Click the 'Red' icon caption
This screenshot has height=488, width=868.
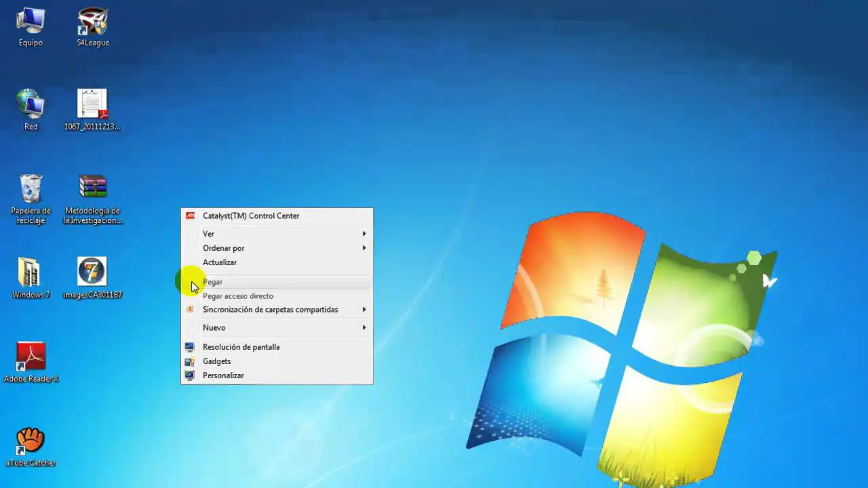(x=31, y=127)
